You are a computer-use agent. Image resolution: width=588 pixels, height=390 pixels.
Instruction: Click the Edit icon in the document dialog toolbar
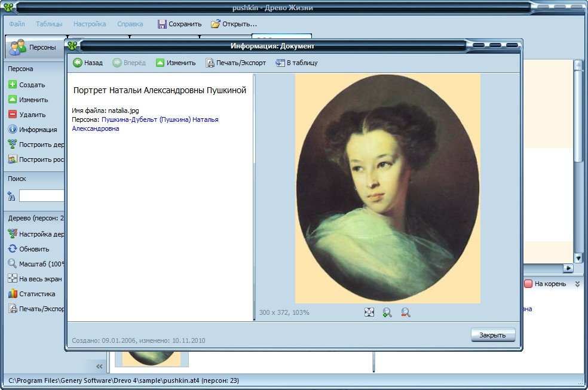coord(160,63)
